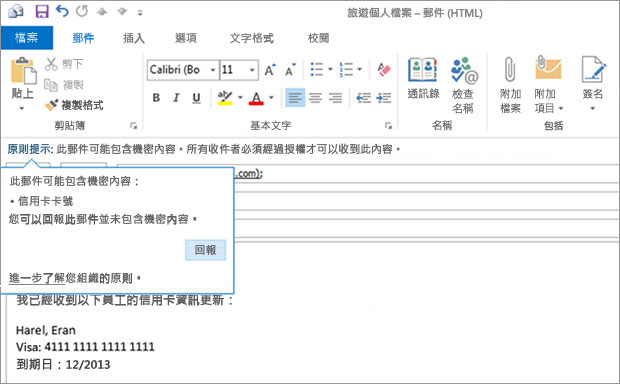The image size is (620, 384).
Task: Open clipboard pane dialog launcher
Action: tap(133, 126)
